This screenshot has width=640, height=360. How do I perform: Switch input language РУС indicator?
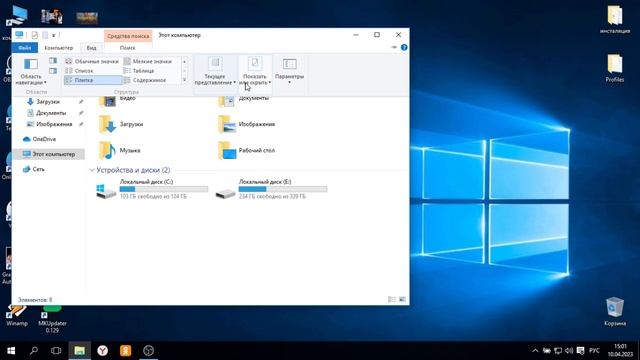(x=594, y=351)
